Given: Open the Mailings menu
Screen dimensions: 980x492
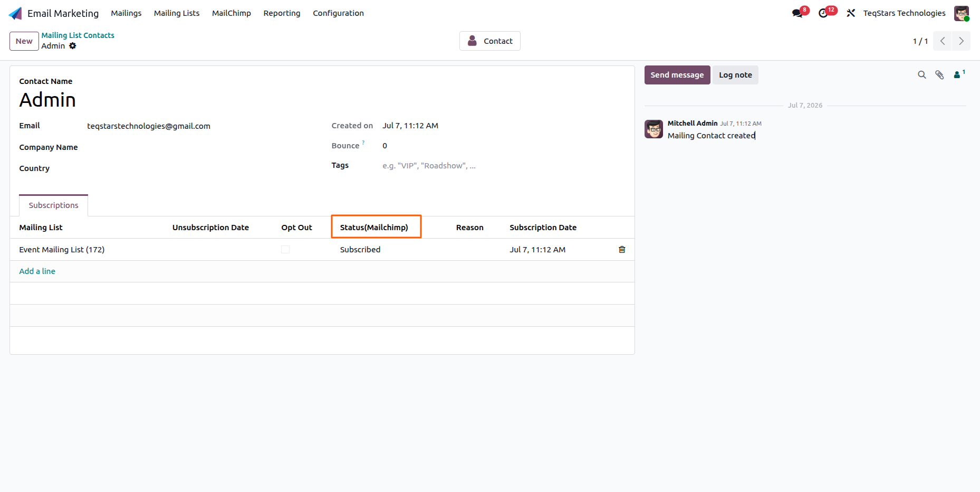Looking at the screenshot, I should [x=126, y=13].
